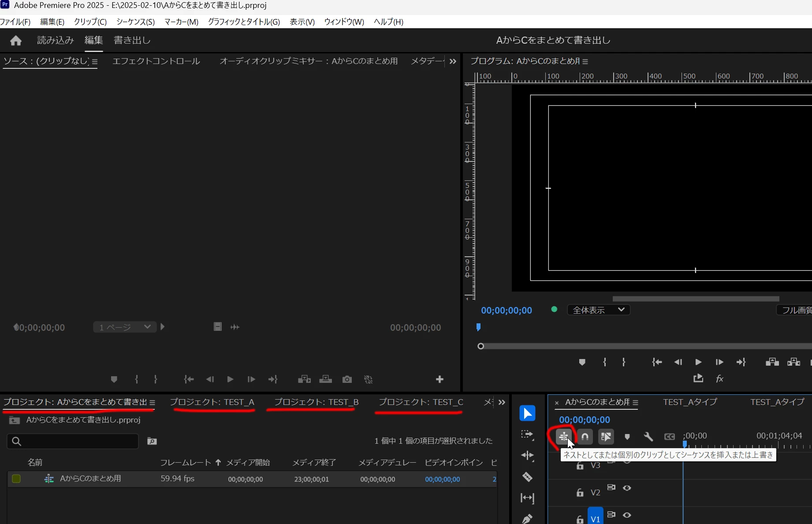Open the フル画質 playback resolution dropdown

pos(794,310)
